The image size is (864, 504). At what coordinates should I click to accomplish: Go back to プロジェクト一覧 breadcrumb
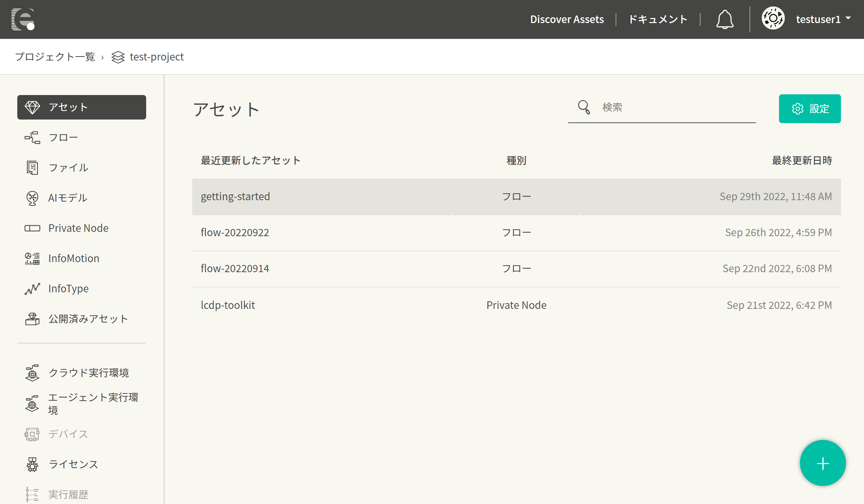pyautogui.click(x=55, y=57)
